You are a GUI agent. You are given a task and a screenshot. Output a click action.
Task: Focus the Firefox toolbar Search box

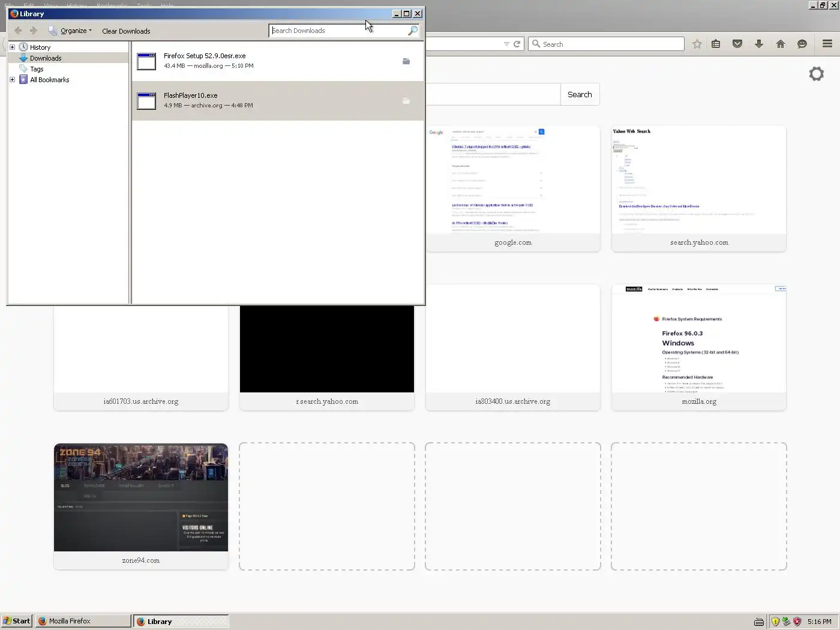[606, 44]
